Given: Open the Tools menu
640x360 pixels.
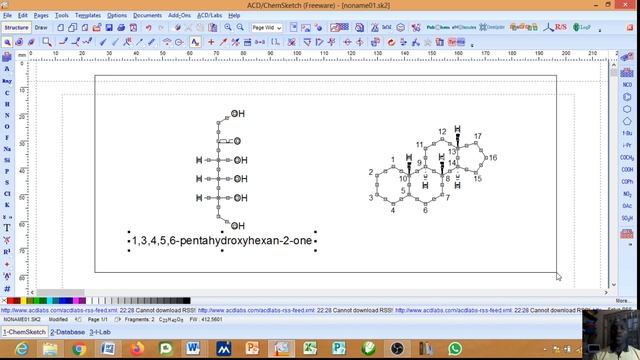Looking at the screenshot, I should click(62, 16).
